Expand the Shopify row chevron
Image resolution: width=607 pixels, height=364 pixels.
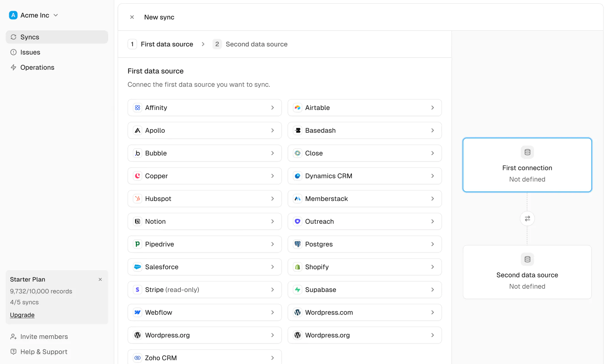(x=432, y=267)
